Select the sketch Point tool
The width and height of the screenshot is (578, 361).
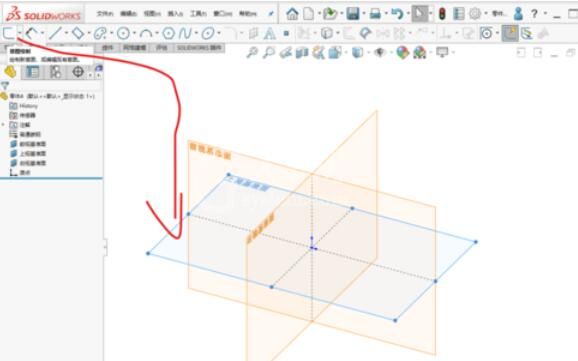(x=286, y=33)
